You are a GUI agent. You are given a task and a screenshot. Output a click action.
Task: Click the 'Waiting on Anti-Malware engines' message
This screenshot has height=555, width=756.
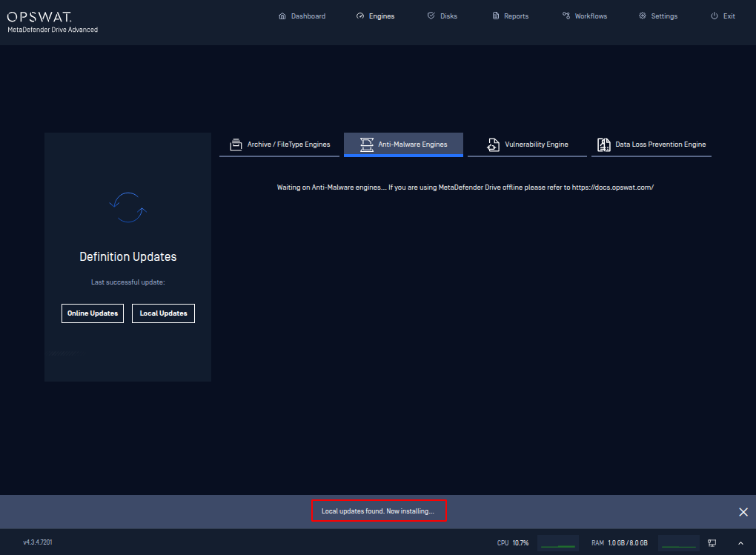pyautogui.click(x=465, y=187)
